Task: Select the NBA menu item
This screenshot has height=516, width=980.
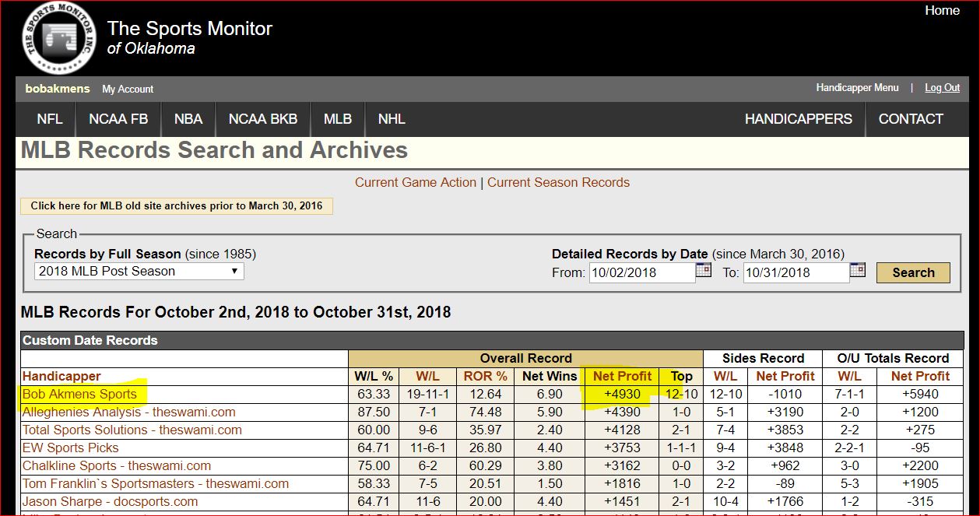Action: click(x=188, y=119)
